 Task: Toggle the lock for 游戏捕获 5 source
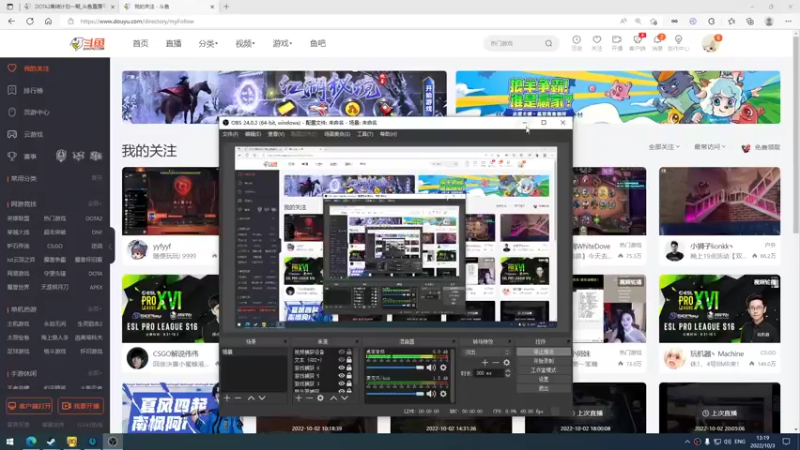(349, 376)
